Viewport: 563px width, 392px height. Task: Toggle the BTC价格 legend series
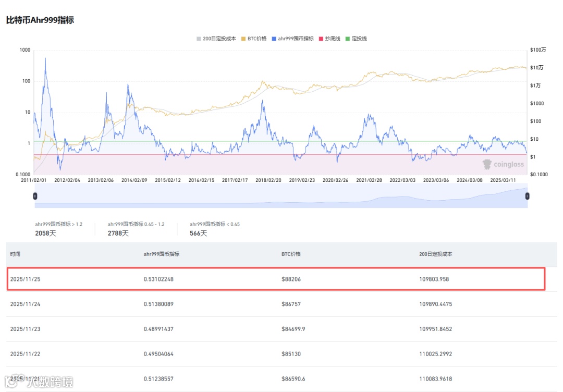(x=254, y=39)
